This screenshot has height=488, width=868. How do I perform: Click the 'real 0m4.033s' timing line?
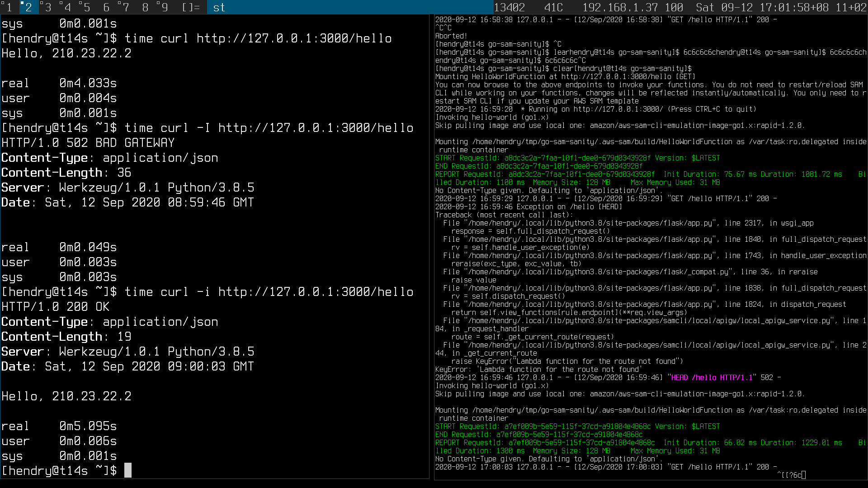59,83
